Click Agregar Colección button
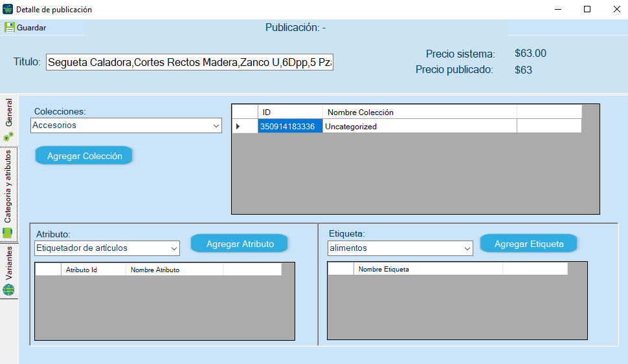 [x=84, y=156]
